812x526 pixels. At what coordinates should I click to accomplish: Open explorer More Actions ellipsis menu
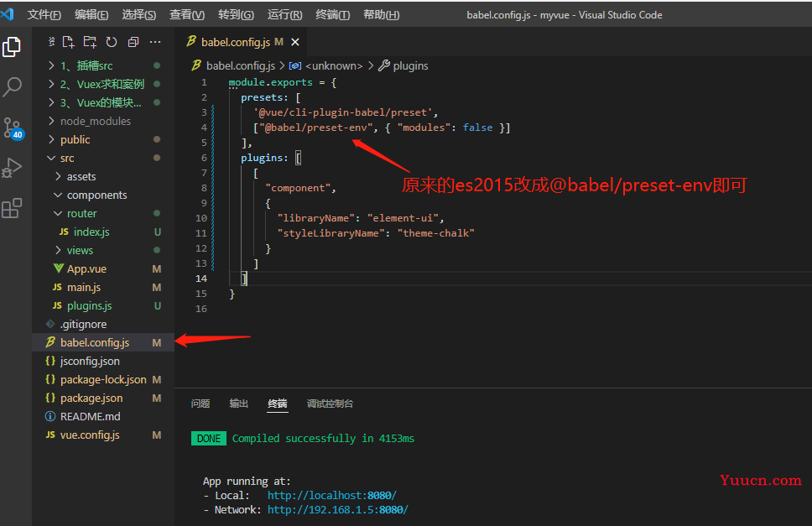tap(155, 42)
